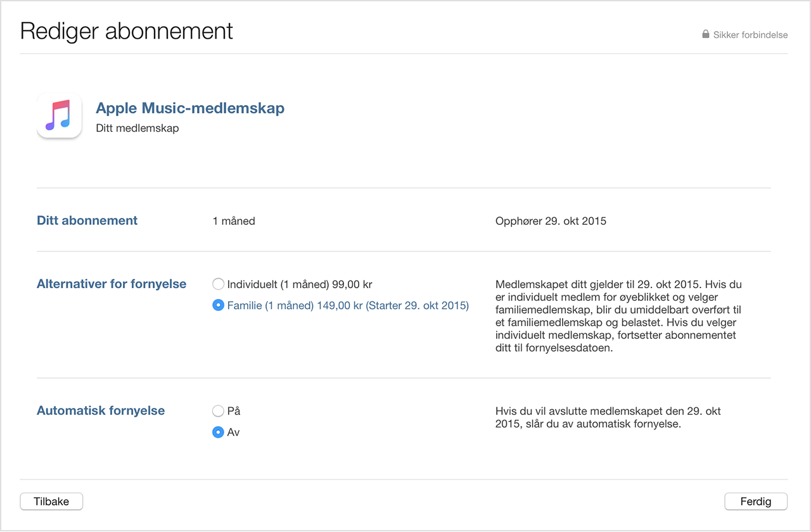Select the Familie (1 måned) 149,00 kr option
This screenshot has width=811, height=532.
(x=218, y=305)
